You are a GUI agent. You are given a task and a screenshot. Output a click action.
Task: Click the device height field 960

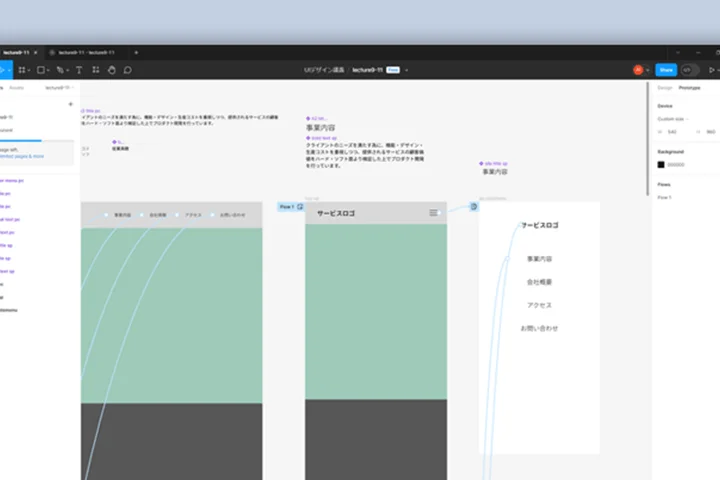click(x=710, y=132)
